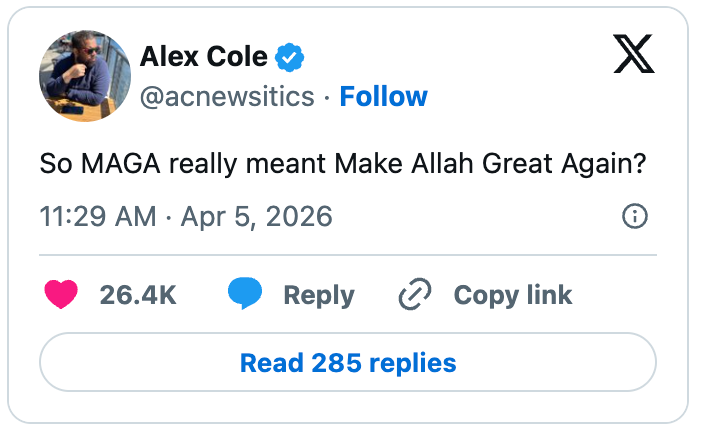715x434 pixels.
Task: Like the tweet with the heart icon
Action: (62, 295)
